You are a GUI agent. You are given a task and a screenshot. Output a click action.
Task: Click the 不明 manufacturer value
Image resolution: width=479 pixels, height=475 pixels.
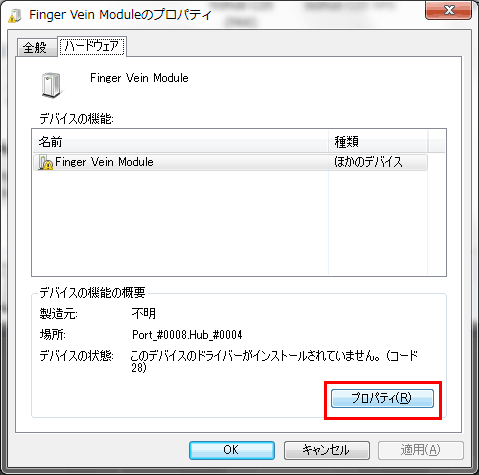click(x=144, y=313)
